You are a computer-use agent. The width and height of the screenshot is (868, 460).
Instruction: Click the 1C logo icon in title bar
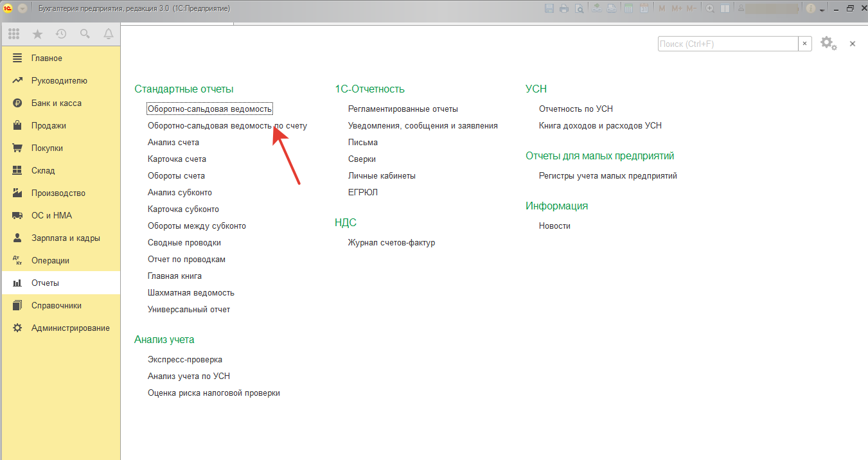click(x=8, y=8)
